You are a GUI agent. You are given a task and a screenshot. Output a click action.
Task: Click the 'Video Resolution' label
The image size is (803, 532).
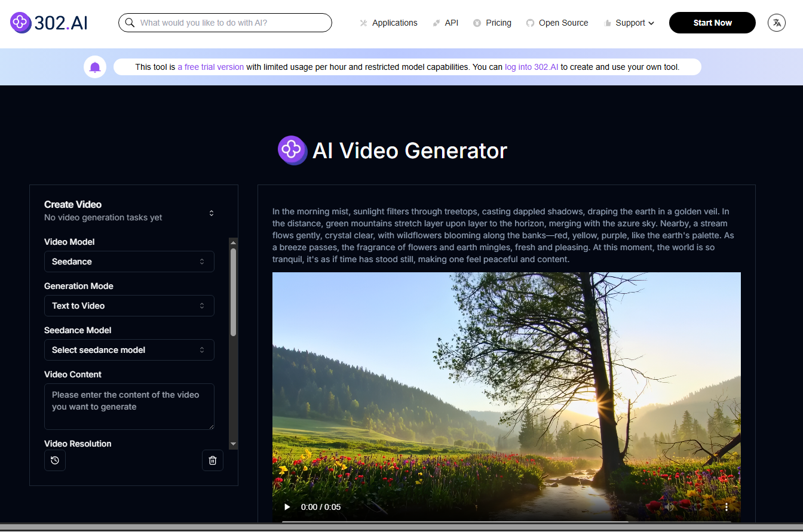coord(78,444)
